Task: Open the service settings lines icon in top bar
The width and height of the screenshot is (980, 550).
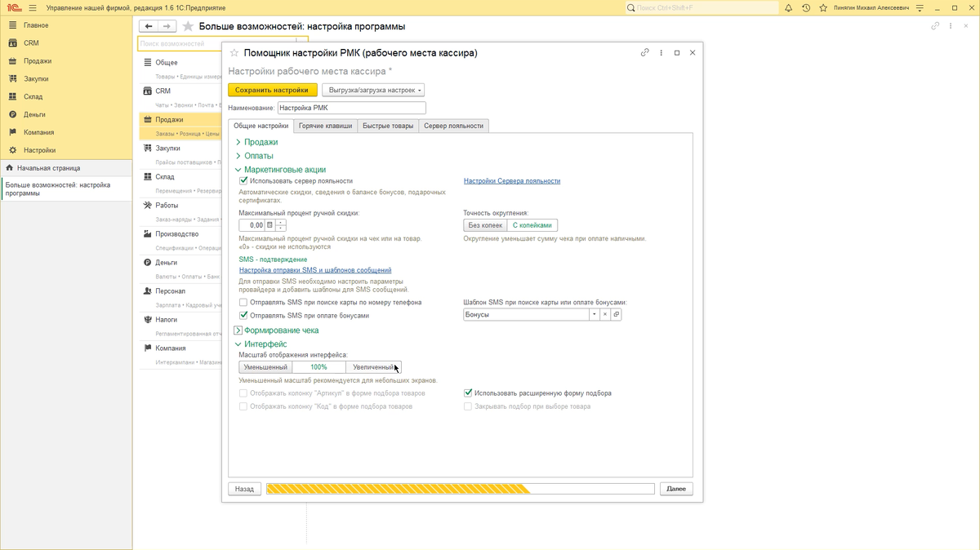Action: pyautogui.click(x=920, y=8)
